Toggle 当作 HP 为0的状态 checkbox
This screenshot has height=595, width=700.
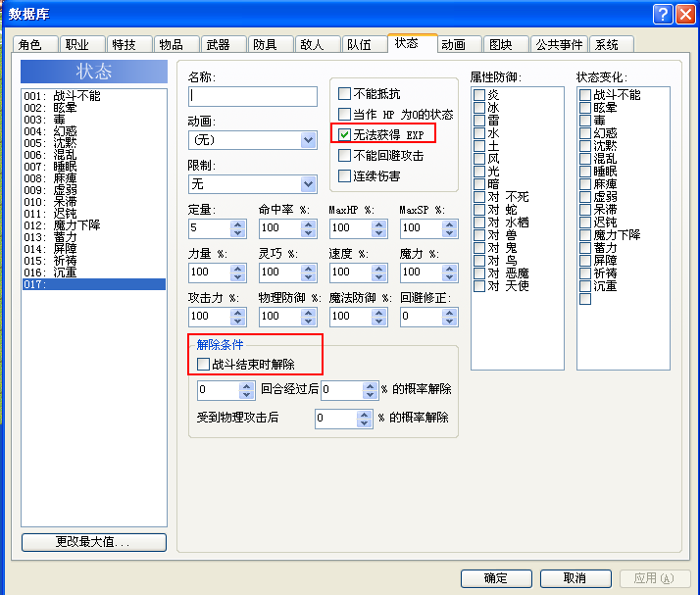(x=344, y=115)
